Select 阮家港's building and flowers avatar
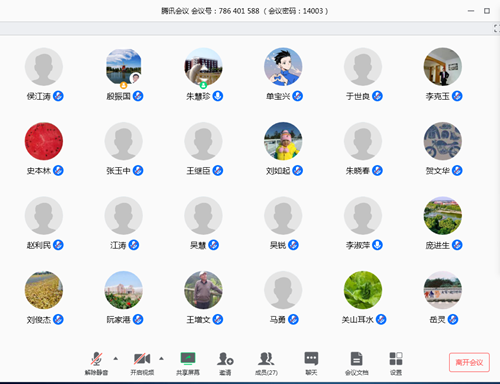The width and height of the screenshot is (500, 384). (x=123, y=290)
